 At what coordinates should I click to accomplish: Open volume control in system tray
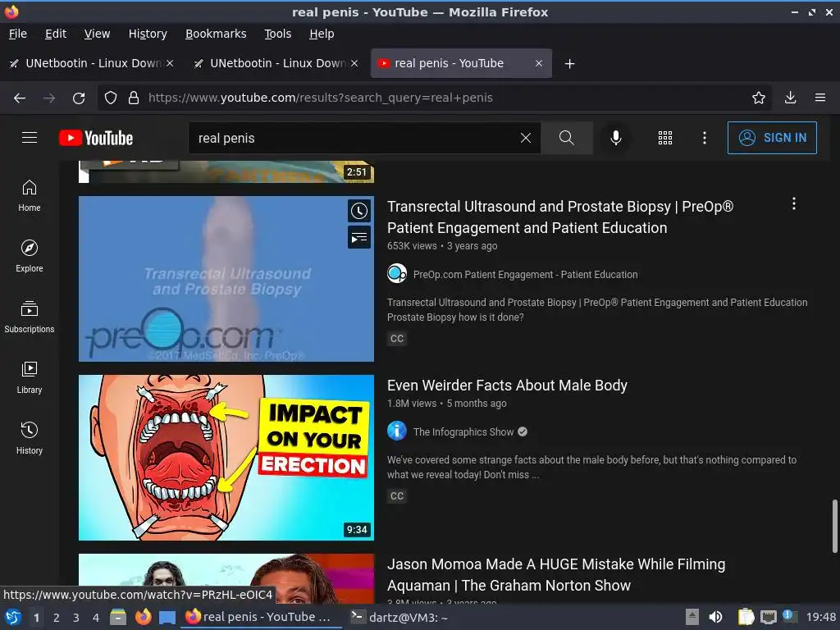pos(715,617)
